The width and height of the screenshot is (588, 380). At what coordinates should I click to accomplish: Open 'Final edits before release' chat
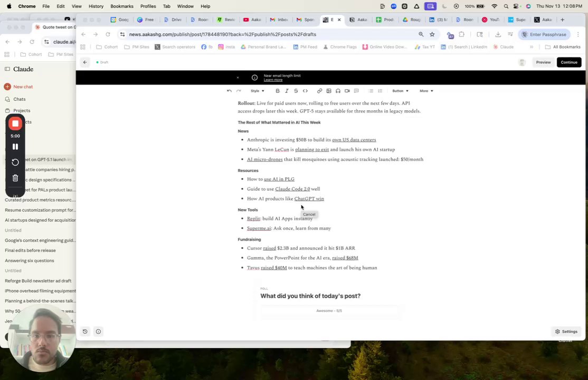[31, 251]
